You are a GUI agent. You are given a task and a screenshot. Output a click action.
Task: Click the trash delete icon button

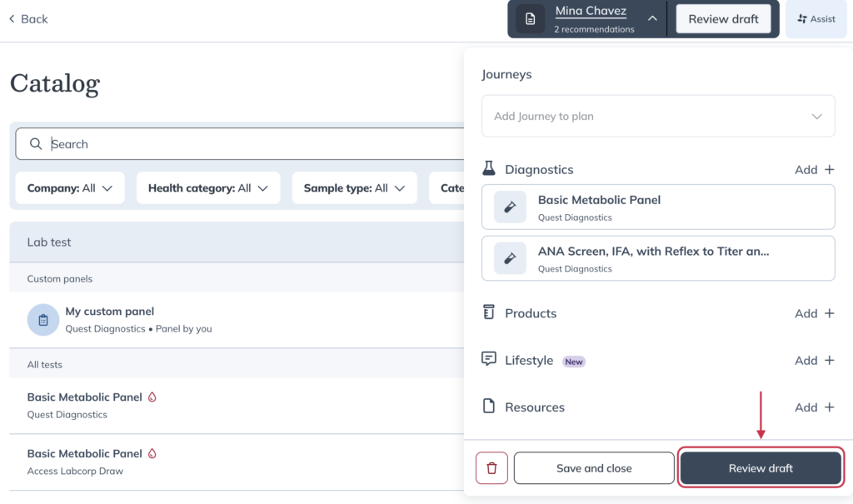pos(491,468)
